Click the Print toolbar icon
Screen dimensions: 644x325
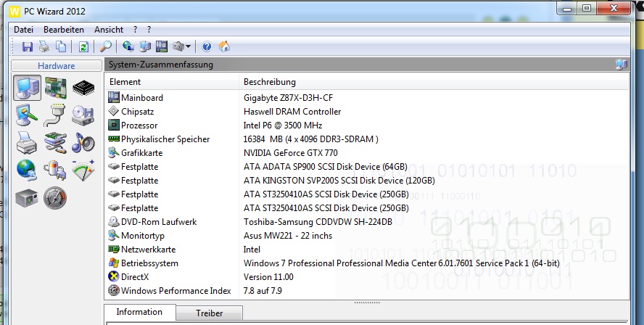tap(44, 47)
